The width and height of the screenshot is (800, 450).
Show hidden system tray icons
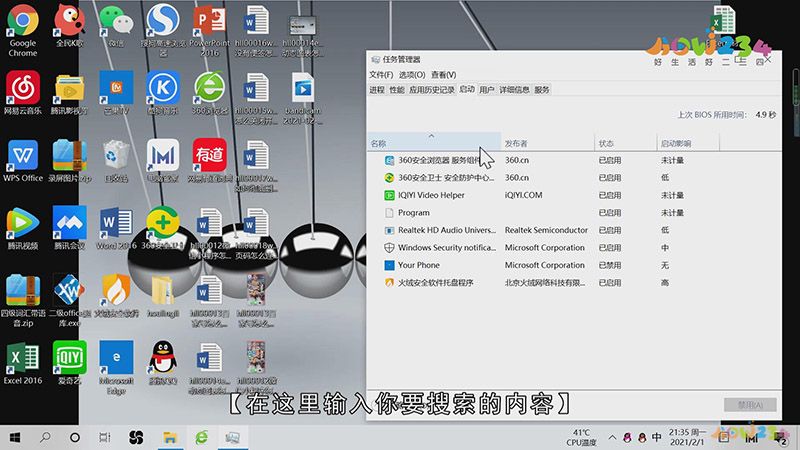pos(612,437)
